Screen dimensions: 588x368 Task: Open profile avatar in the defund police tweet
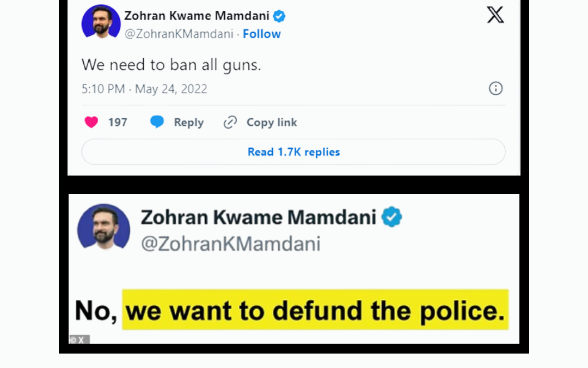(x=103, y=227)
